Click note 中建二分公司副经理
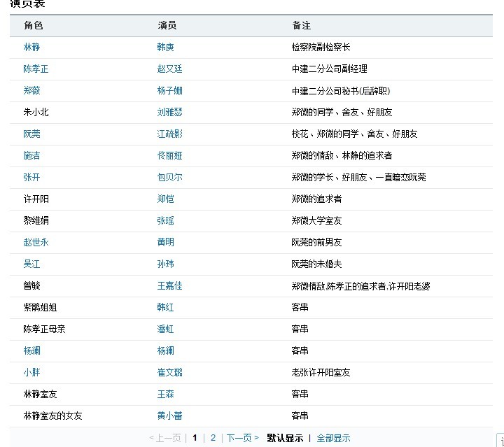Viewport: 504px width, 447px height. point(329,69)
